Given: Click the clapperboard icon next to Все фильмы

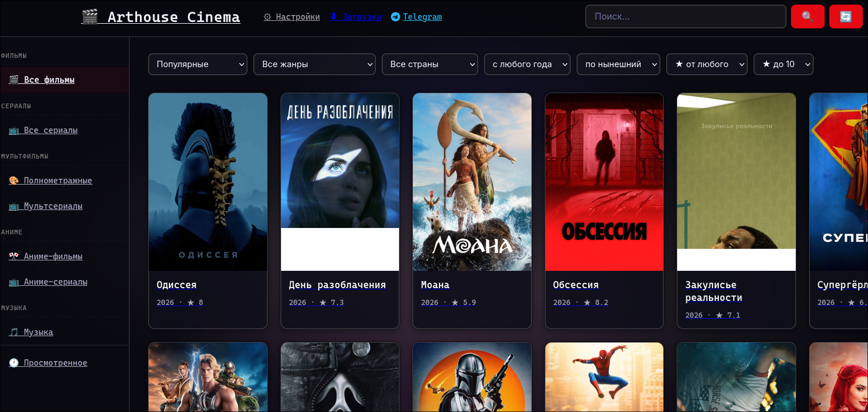Looking at the screenshot, I should click(14, 80).
